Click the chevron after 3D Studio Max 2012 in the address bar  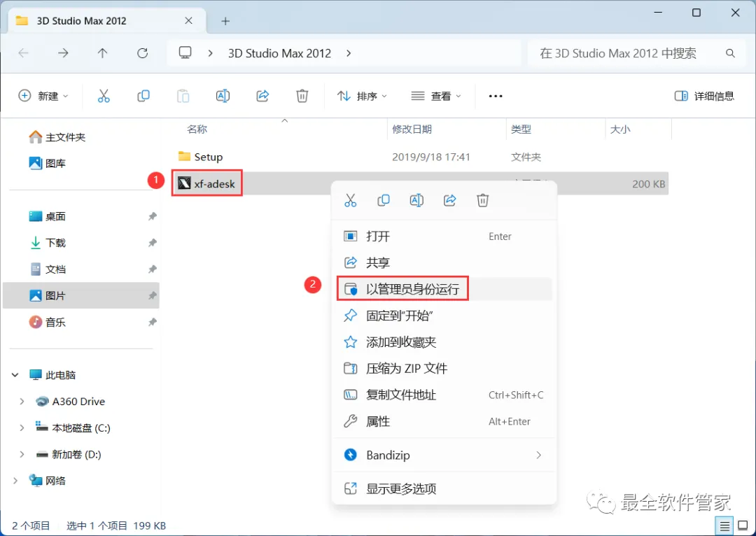[349, 53]
